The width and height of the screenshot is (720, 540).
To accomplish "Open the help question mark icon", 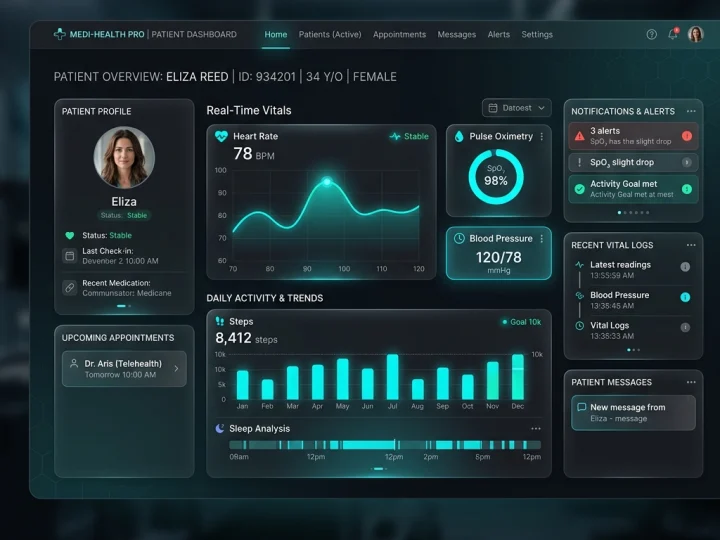I will 651,34.
